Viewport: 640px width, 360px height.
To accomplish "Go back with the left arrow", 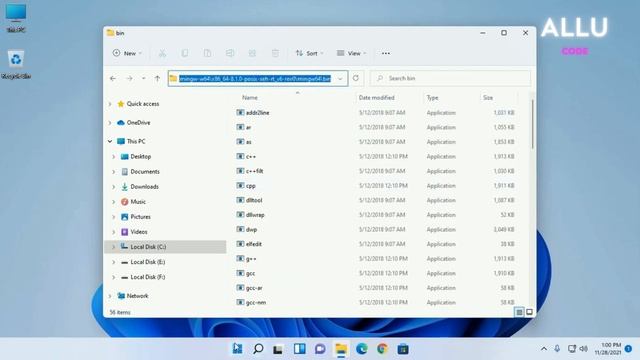I will point(113,78).
